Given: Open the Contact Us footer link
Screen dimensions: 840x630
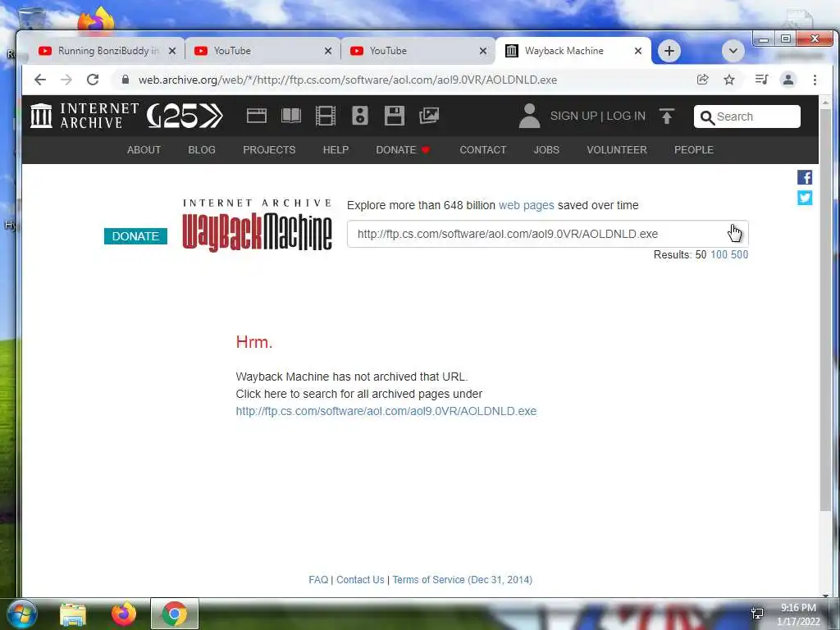Looking at the screenshot, I should pos(360,580).
